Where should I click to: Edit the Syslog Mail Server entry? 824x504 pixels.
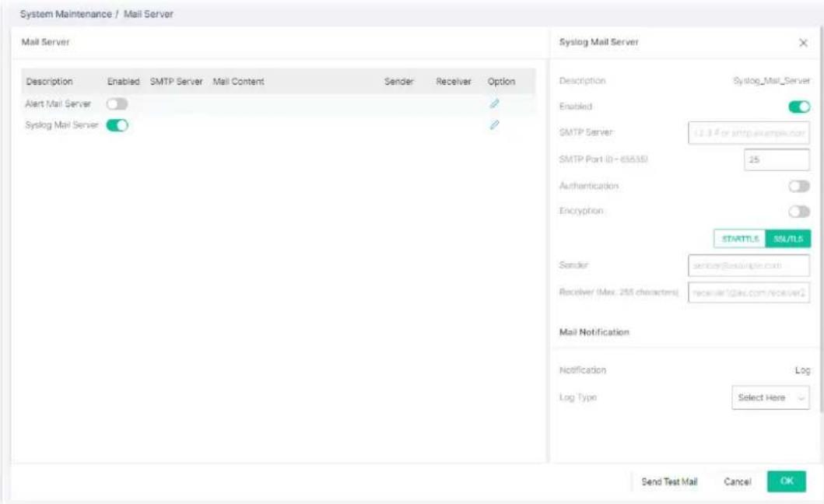coord(494,124)
